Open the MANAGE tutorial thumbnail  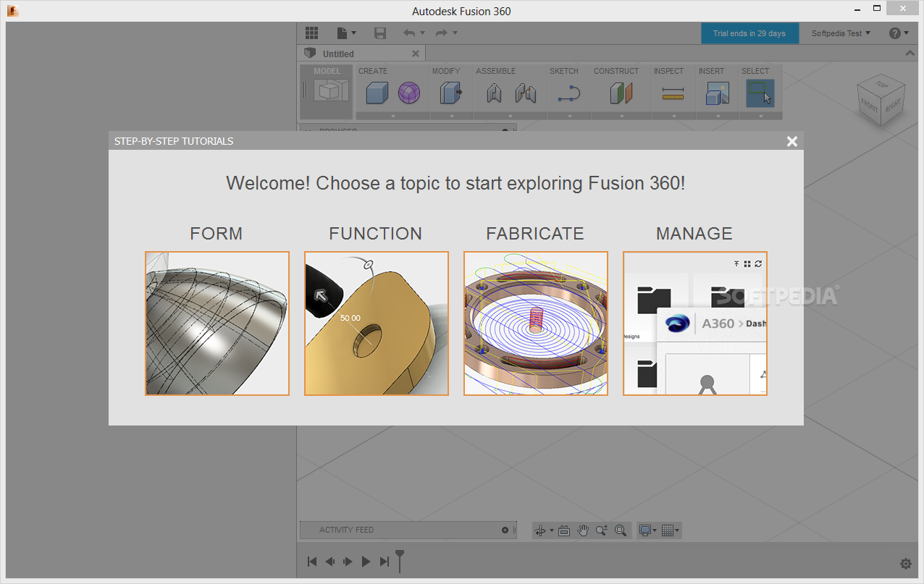click(695, 323)
